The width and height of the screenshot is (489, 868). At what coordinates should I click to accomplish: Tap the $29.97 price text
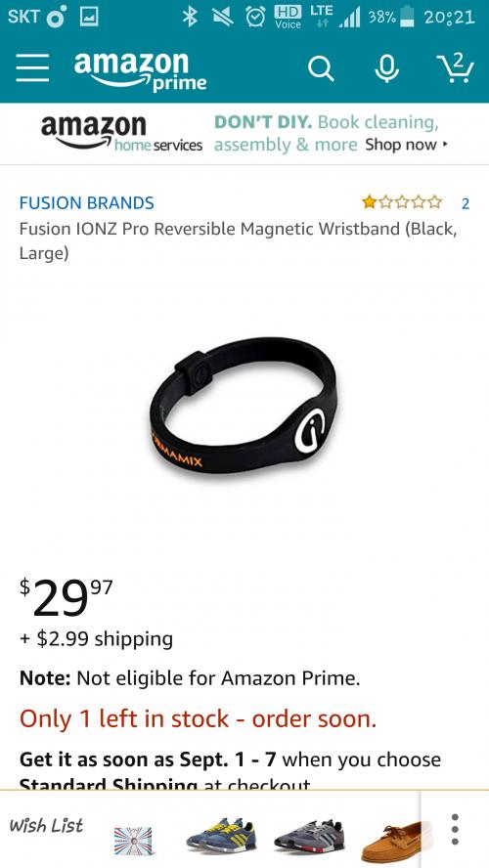click(67, 596)
